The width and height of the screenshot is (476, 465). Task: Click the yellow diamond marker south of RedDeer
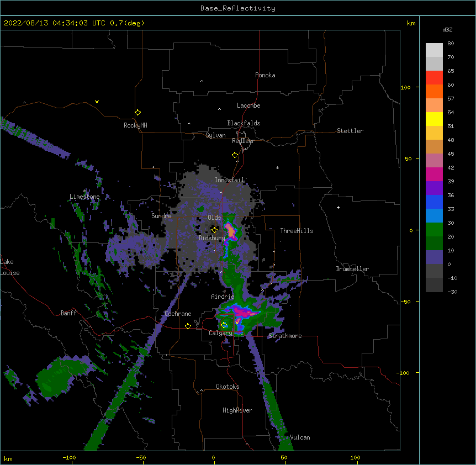(235, 155)
